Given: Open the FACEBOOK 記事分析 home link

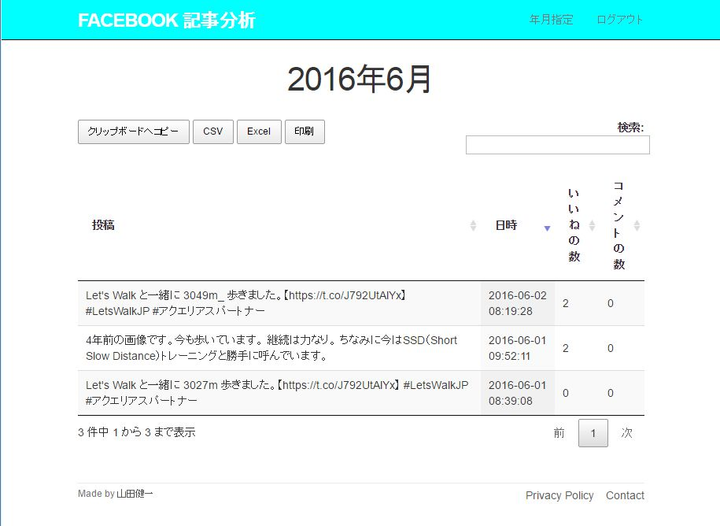Looking at the screenshot, I should pos(166,20).
